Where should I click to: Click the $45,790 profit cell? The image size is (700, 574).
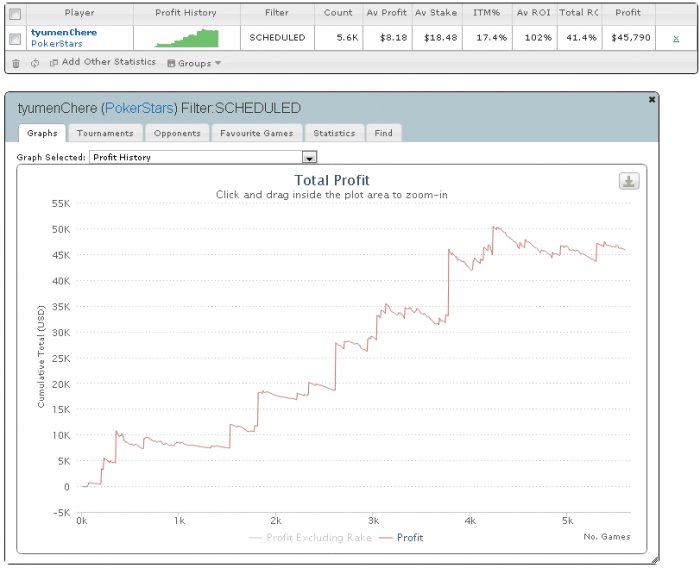click(631, 38)
